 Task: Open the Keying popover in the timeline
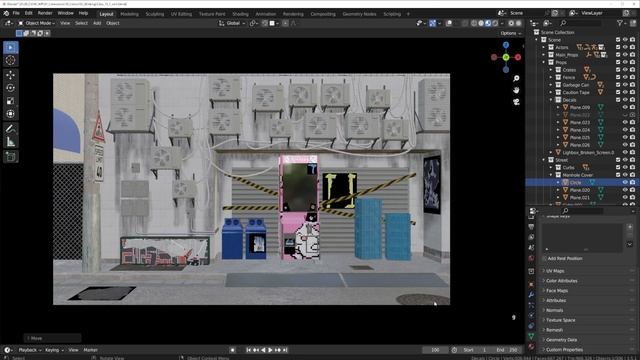point(54,350)
